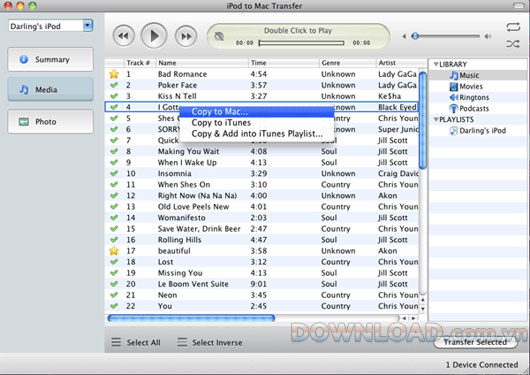
Task: Click the scroll up arrow of the track list
Action: click(x=423, y=300)
